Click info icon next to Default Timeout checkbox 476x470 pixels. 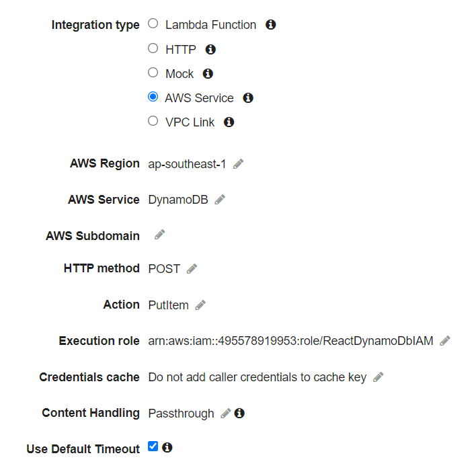pyautogui.click(x=167, y=447)
